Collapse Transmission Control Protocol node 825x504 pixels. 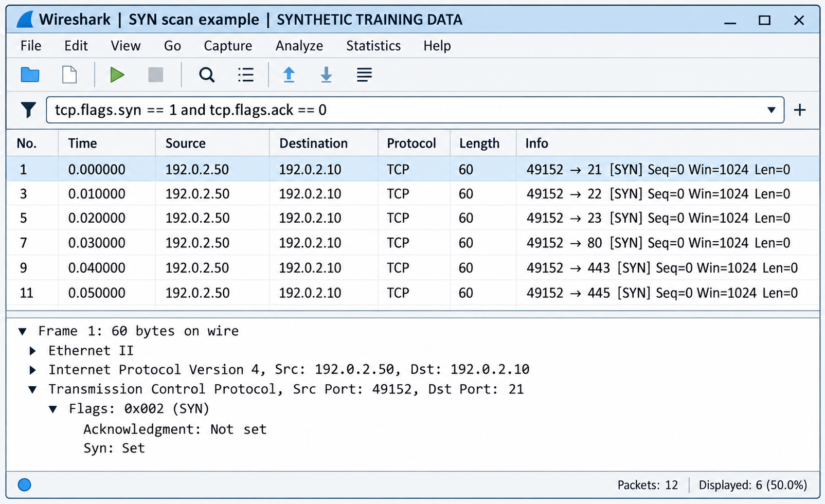point(32,389)
